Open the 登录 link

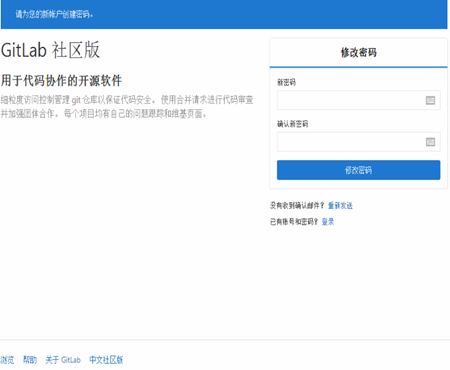[328, 222]
